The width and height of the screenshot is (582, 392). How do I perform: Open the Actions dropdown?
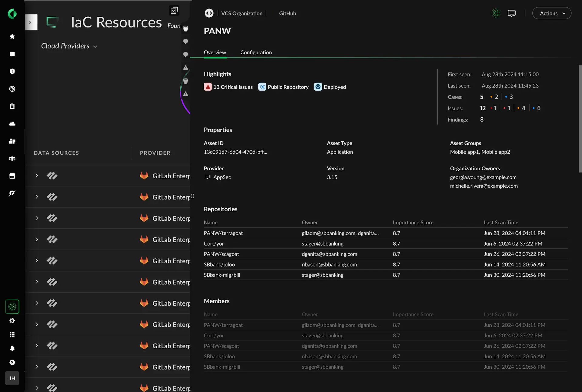point(552,13)
